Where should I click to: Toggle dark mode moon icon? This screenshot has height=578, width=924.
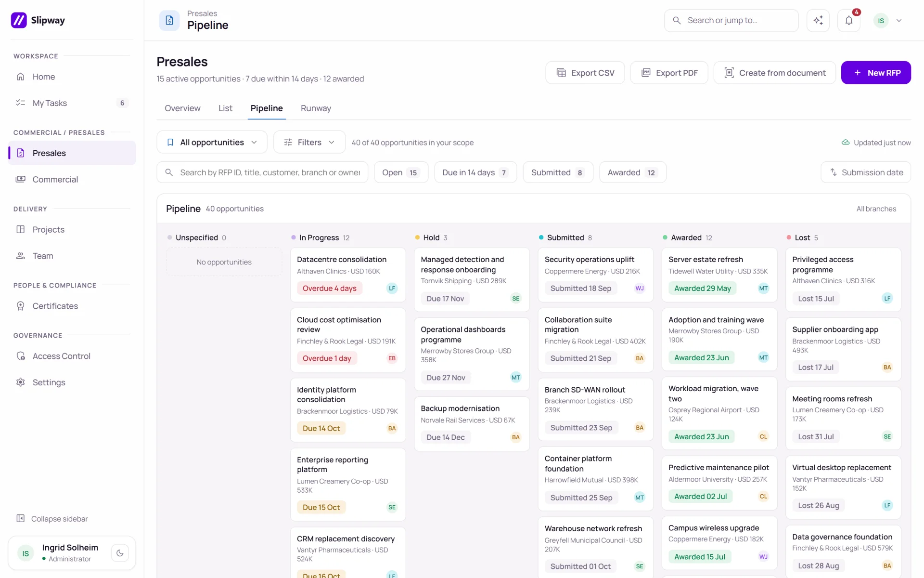click(x=120, y=553)
